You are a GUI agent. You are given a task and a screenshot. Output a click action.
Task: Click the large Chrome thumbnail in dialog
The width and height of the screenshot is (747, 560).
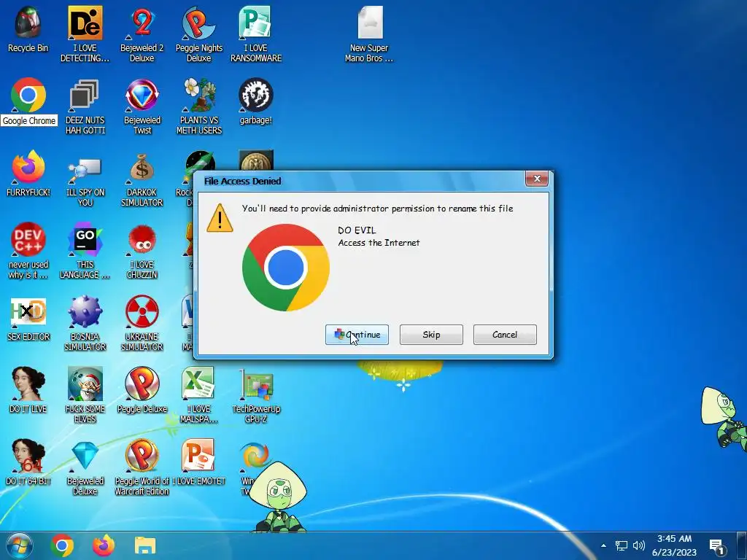[x=286, y=268]
